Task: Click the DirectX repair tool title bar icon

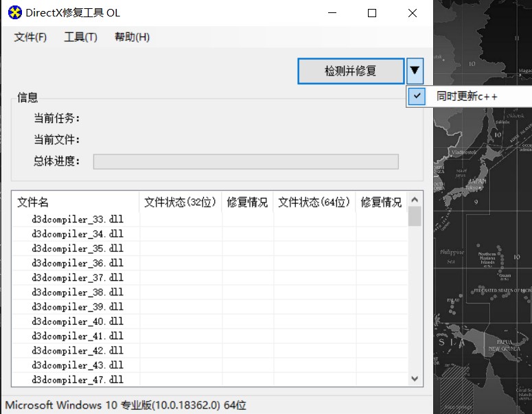Action: (15, 13)
